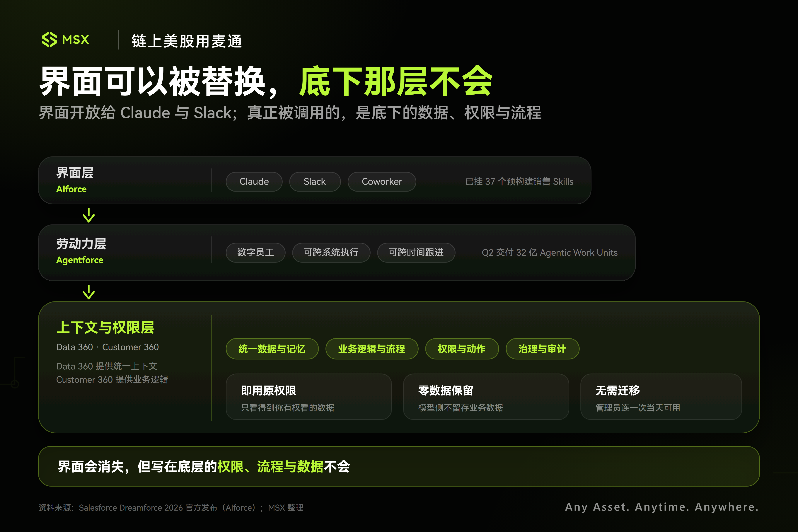Click the 可跨时间跟进 tag
Viewport: 798px width, 532px height.
(x=416, y=253)
